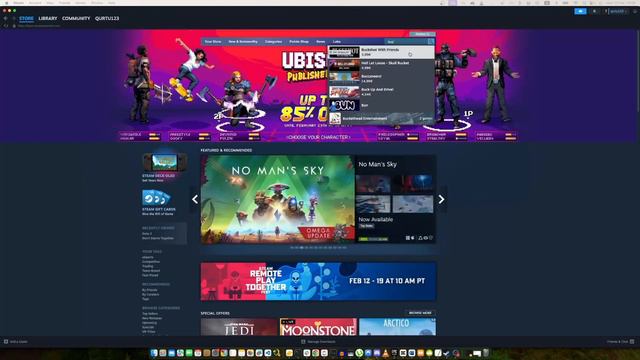Click the Add a Game plus icon
640x360 pixels.
(x=6, y=341)
